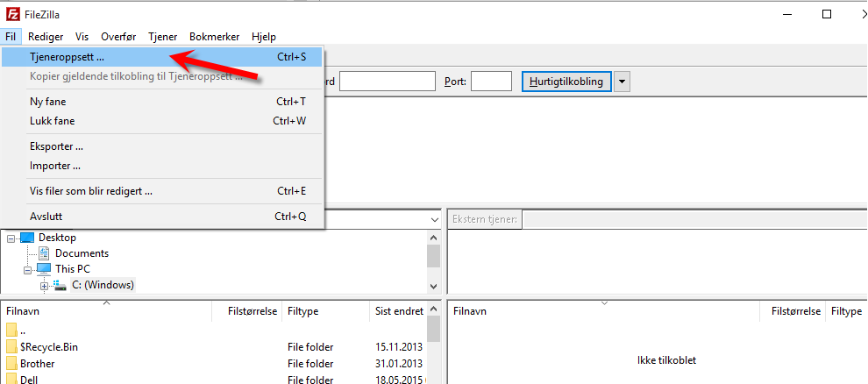Choose Lukk fane in the menu
Screen dimensions: 868x384
tap(162, 121)
